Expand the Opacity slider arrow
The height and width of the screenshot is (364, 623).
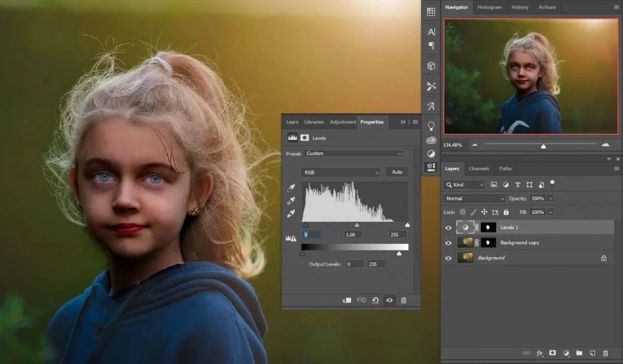click(x=550, y=198)
